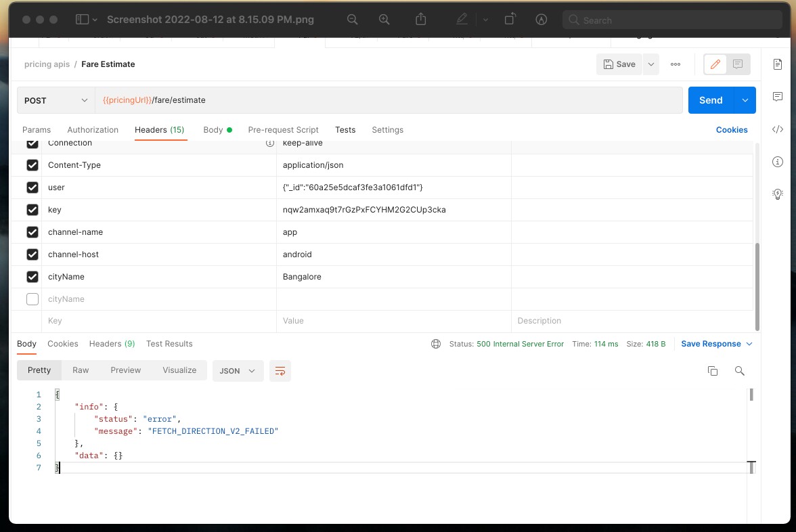This screenshot has height=532, width=796.
Task: Search the response with magnifier icon
Action: [x=740, y=371]
